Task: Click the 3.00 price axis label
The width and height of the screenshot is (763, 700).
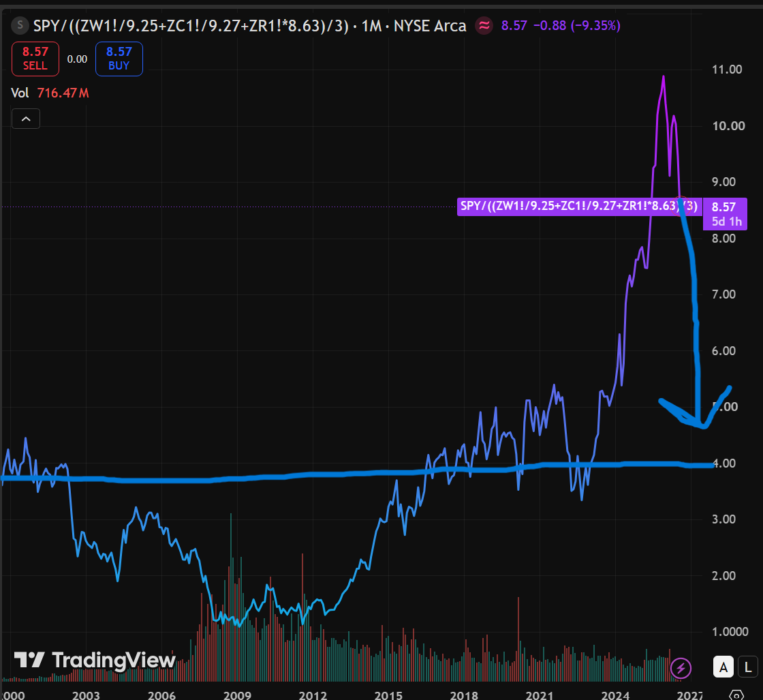Action: (x=723, y=519)
